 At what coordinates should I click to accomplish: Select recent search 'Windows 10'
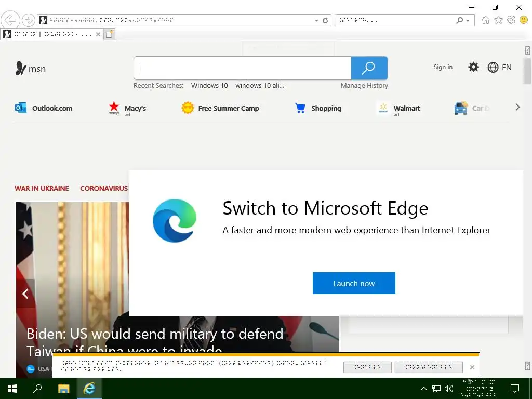[209, 86]
